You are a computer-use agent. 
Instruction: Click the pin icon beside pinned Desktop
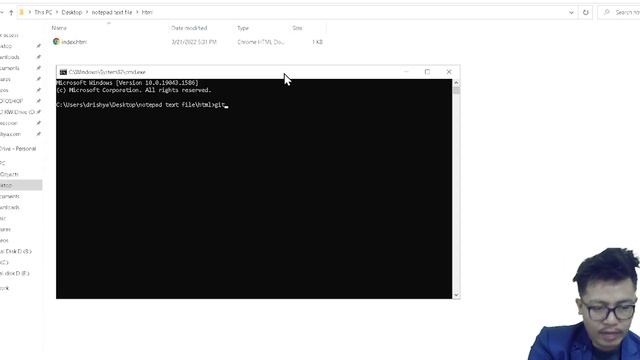pyautogui.click(x=39, y=46)
